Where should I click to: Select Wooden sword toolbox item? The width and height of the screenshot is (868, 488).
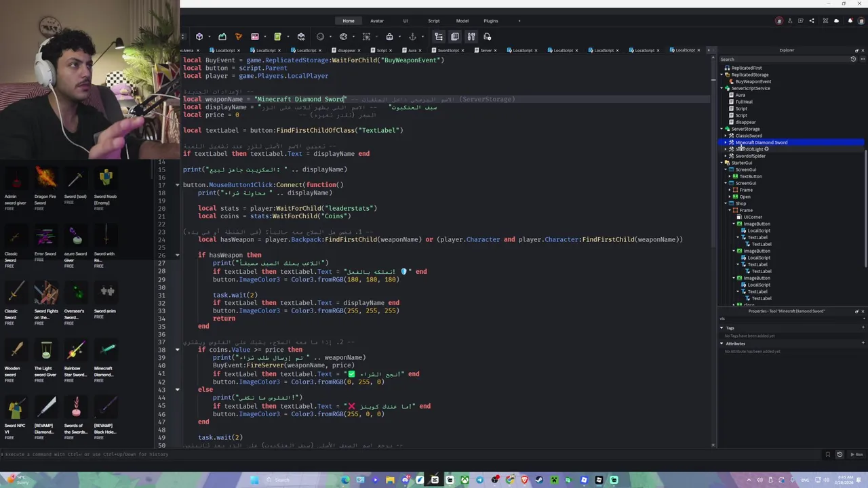(x=16, y=360)
